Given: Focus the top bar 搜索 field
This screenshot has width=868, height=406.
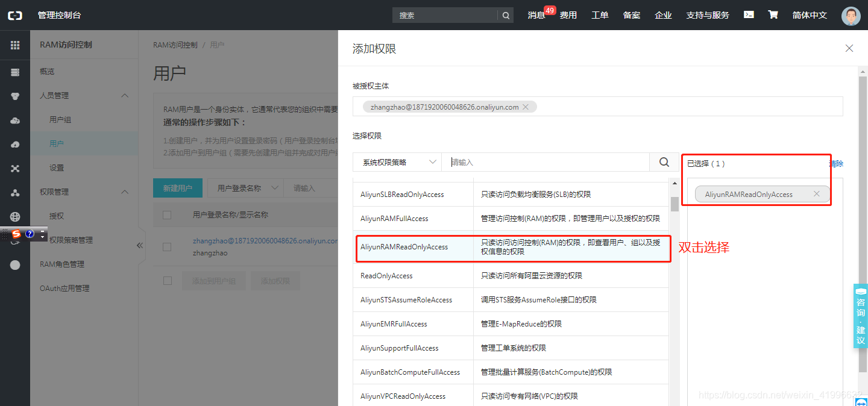Looking at the screenshot, I should click(x=445, y=15).
